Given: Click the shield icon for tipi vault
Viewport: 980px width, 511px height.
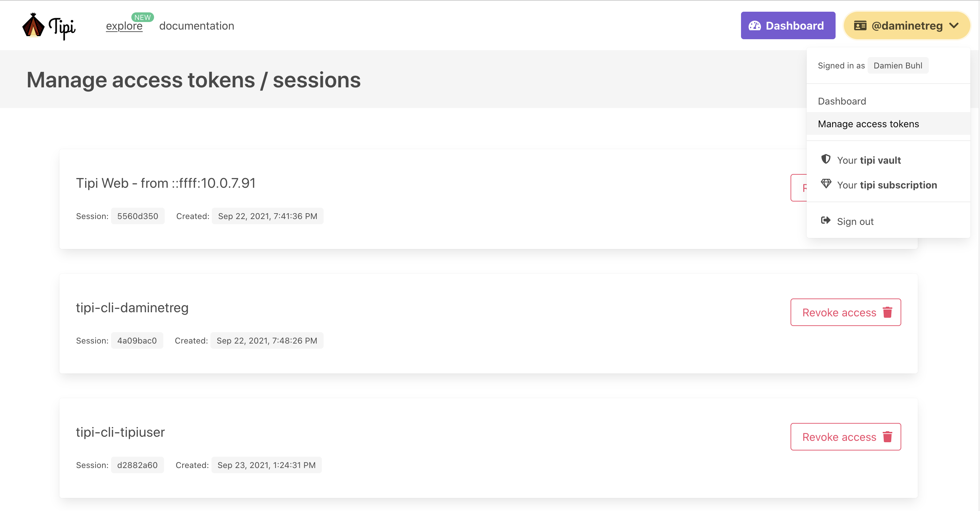Looking at the screenshot, I should point(826,160).
